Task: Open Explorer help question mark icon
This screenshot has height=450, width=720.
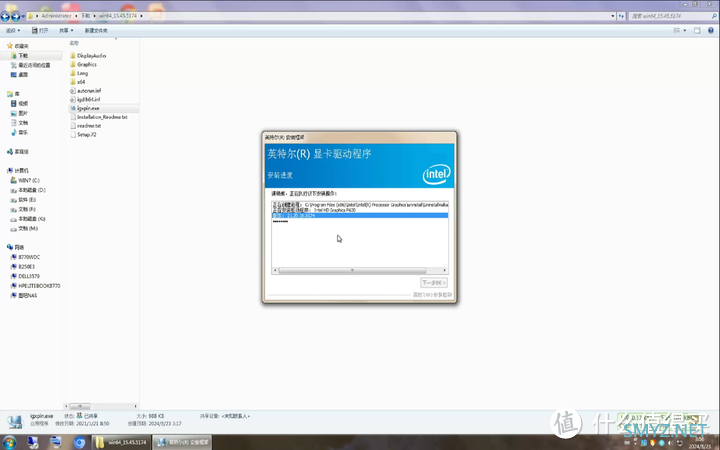Action: click(711, 30)
